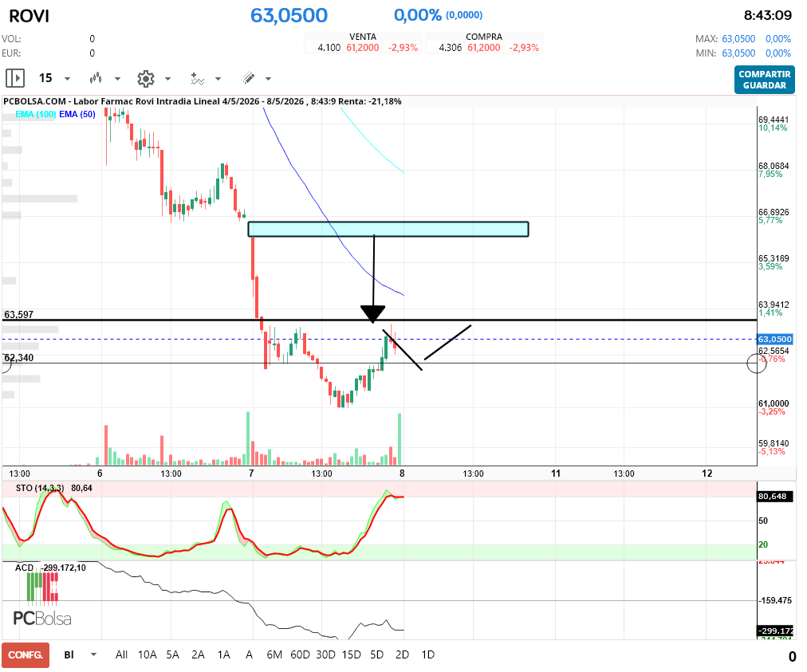Click the 8:43:09 clock

767,15
